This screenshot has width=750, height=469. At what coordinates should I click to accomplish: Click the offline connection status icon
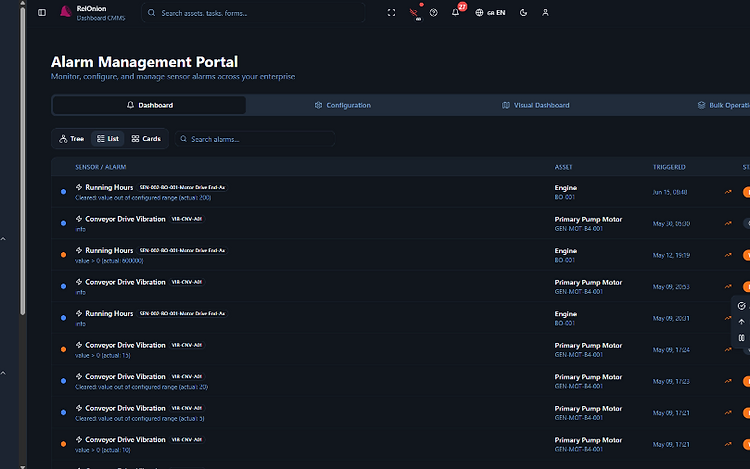414,13
